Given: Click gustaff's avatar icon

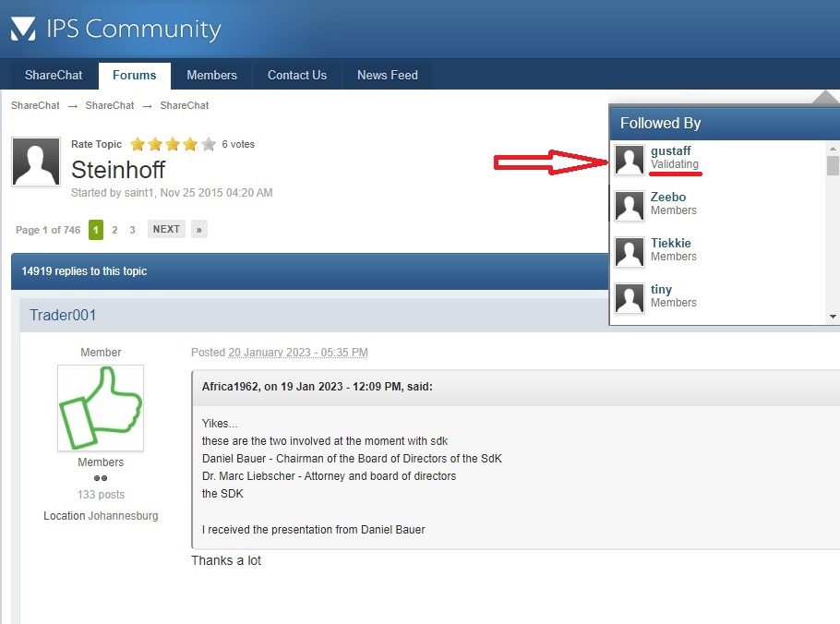Looking at the screenshot, I should 629,160.
